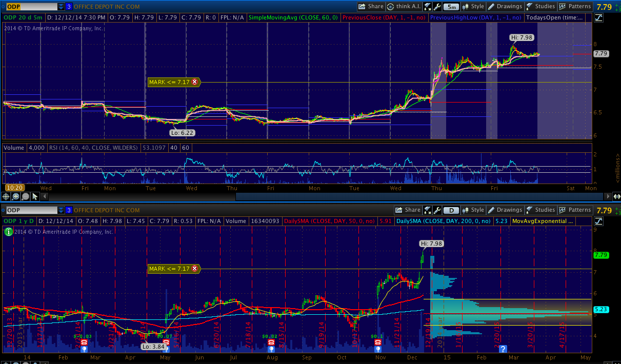This screenshot has height=364, width=621.
Task: Click the zoom in magnifier icon
Action: [x=16, y=196]
